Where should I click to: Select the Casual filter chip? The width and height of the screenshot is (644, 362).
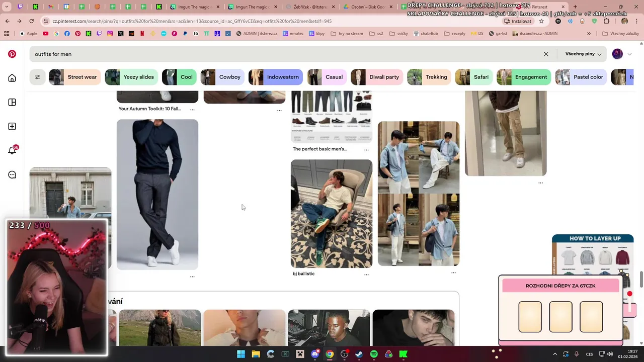327,77
